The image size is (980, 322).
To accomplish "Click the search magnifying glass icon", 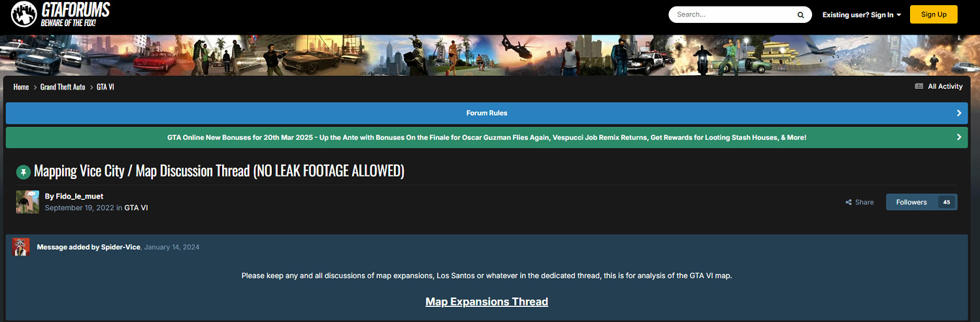I will [x=800, y=15].
